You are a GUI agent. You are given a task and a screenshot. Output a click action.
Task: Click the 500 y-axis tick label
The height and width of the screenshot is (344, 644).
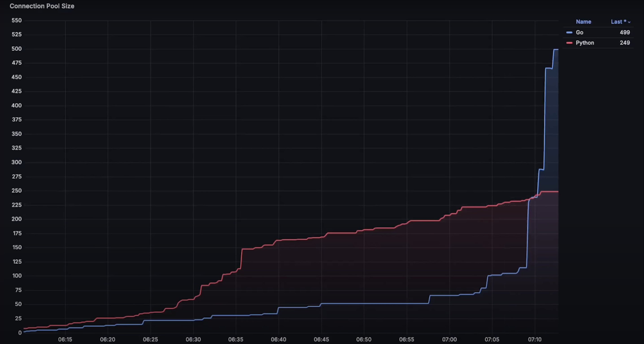[17, 49]
